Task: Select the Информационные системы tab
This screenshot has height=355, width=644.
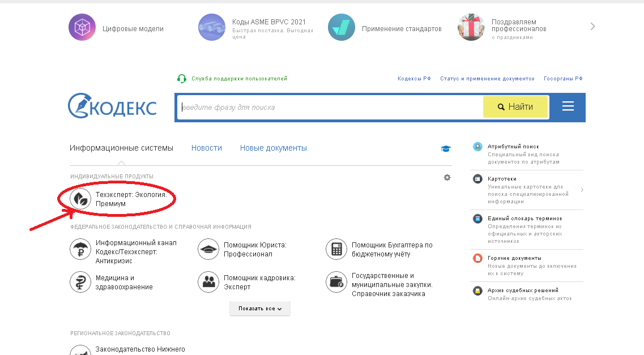Action: coord(121,148)
